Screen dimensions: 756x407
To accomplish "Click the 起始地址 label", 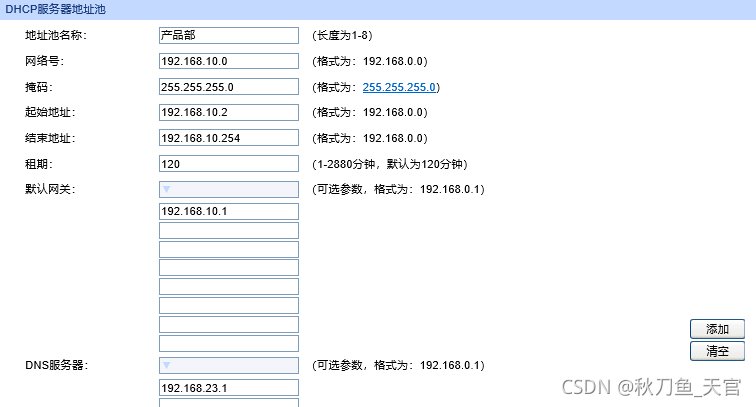I will pos(50,112).
